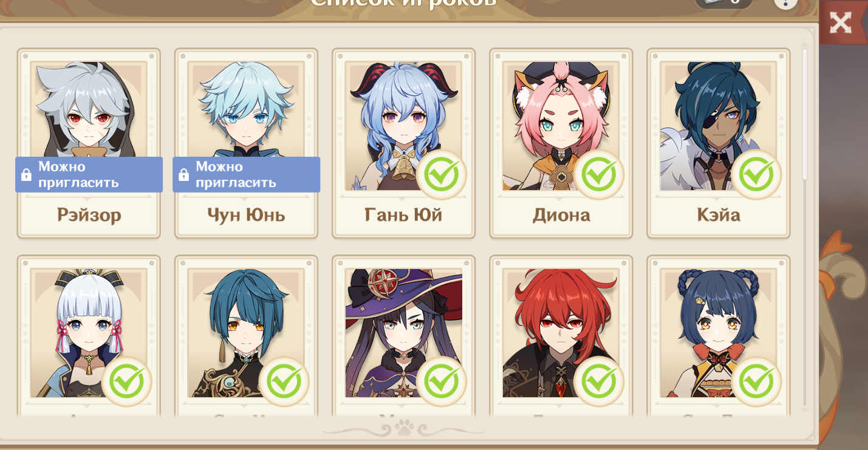Toggle the green checkmark on Гань Юй
Screen dimensions: 868x450
click(x=442, y=175)
